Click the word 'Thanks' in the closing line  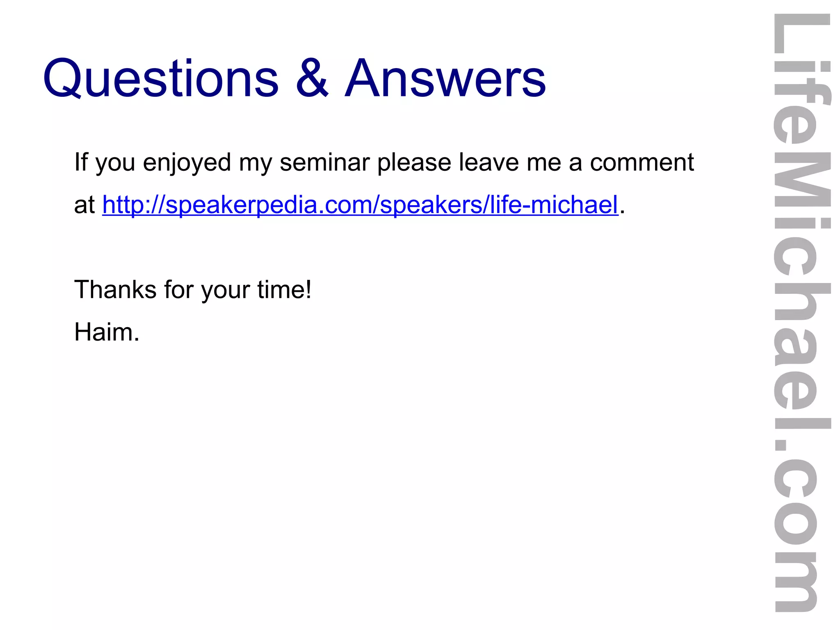115,290
